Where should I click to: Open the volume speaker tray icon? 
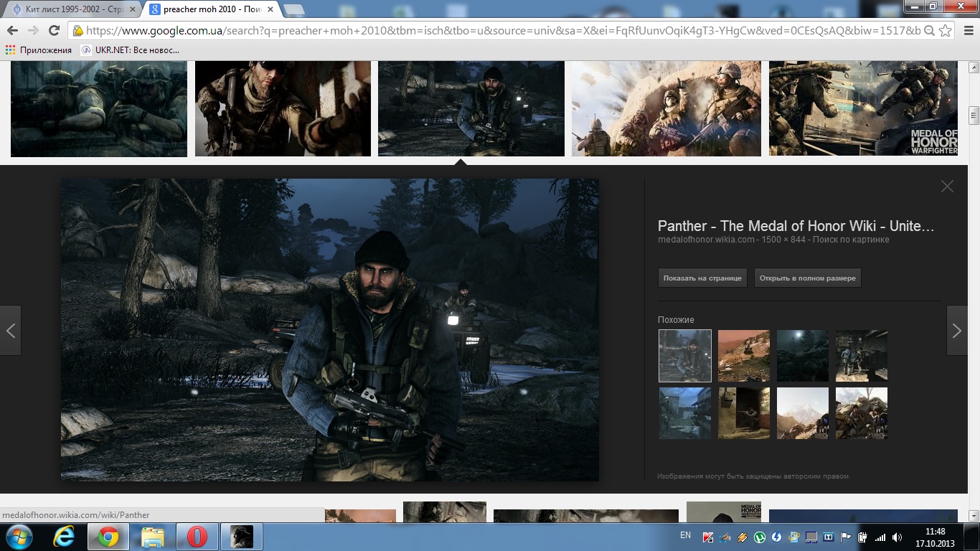(897, 537)
